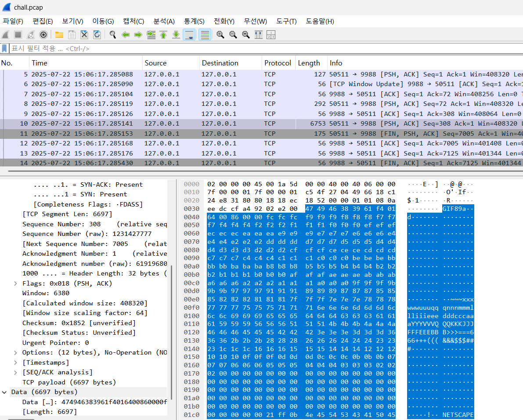Viewport: 523px width, 420px height.
Task: Select the TCP payload (6697 bytes) line
Action: (x=69, y=382)
